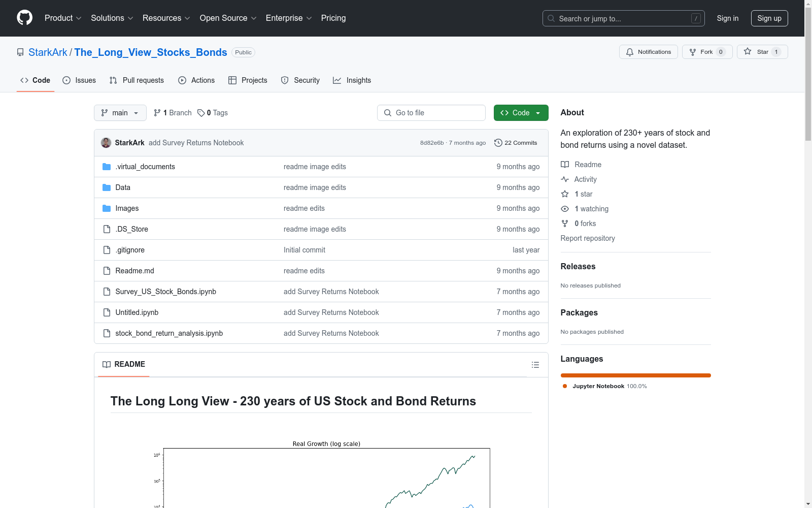Open the Insights tab
Image resolution: width=812 pixels, height=508 pixels.
point(352,80)
